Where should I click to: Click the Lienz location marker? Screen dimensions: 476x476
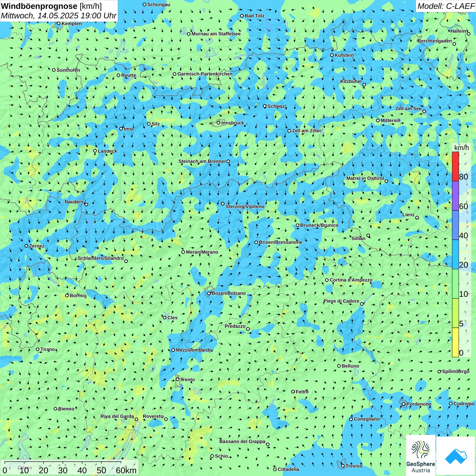pos(417,218)
